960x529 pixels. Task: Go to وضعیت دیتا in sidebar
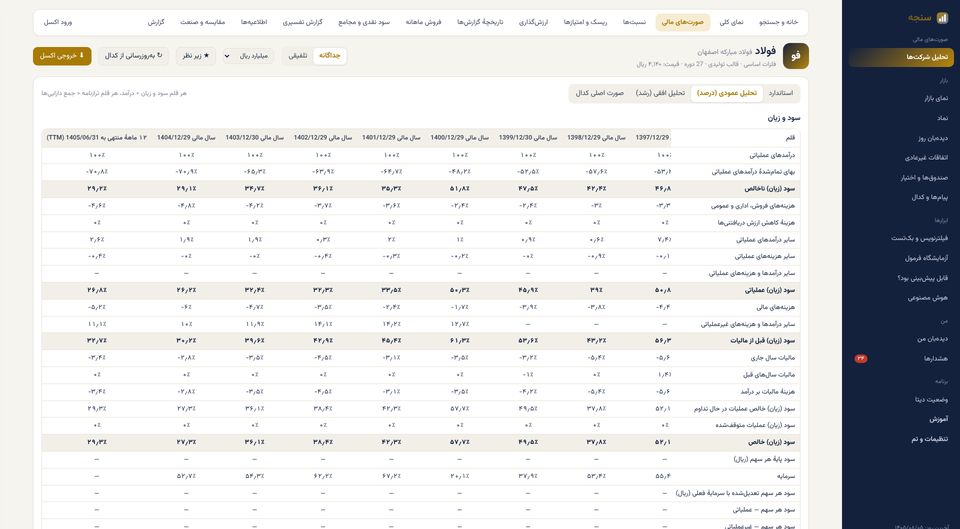coord(901,399)
